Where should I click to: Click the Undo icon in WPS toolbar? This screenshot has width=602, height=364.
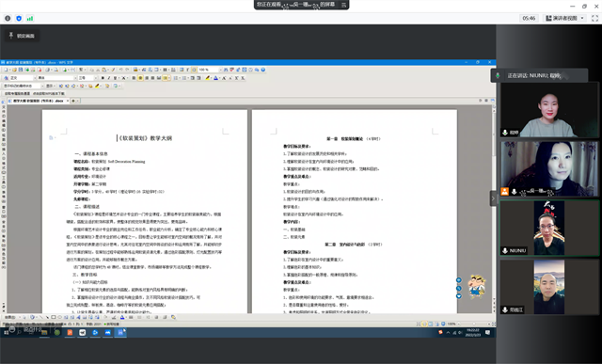[121, 70]
